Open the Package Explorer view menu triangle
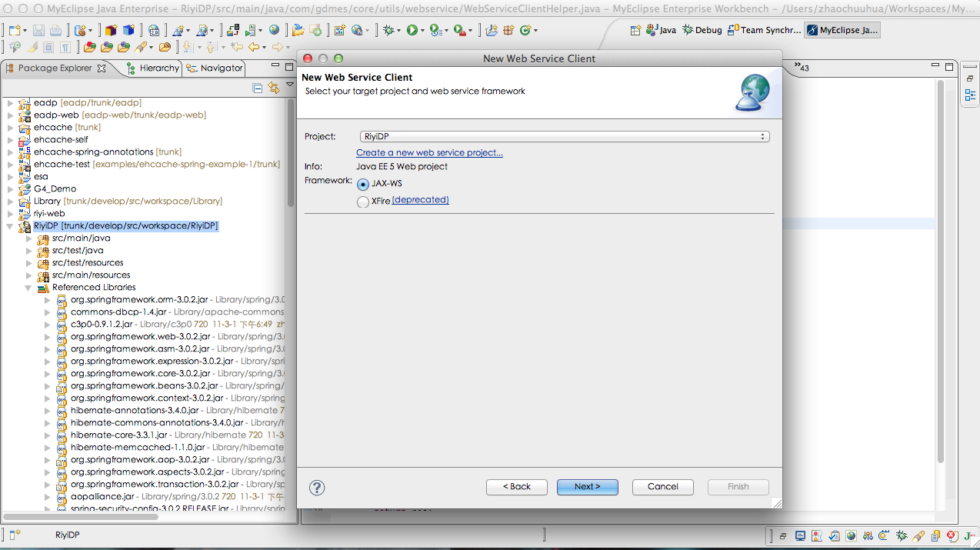This screenshot has width=980, height=550. 290,83
